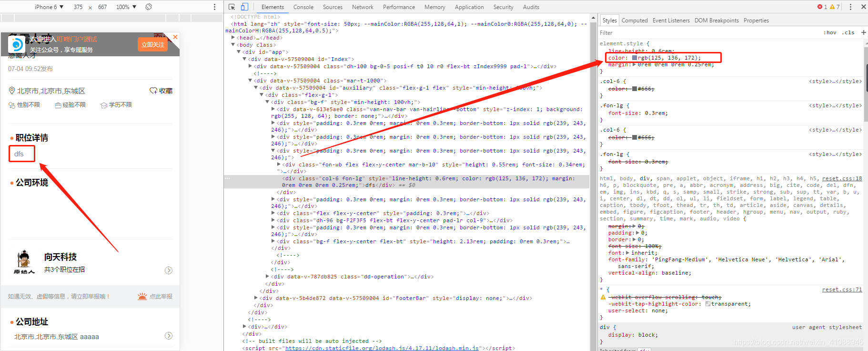
Task: Click the briefcase icon next to 经验不限
Action: (58, 105)
